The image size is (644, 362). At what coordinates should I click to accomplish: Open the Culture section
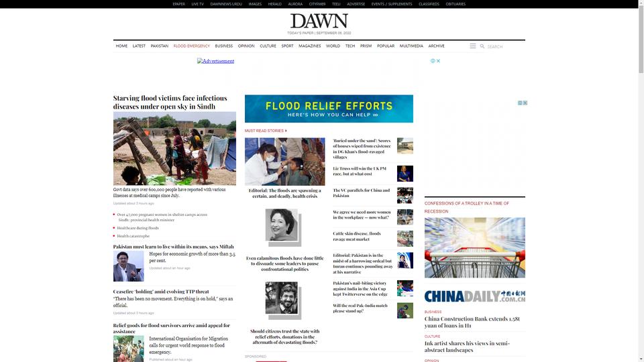coord(268,46)
